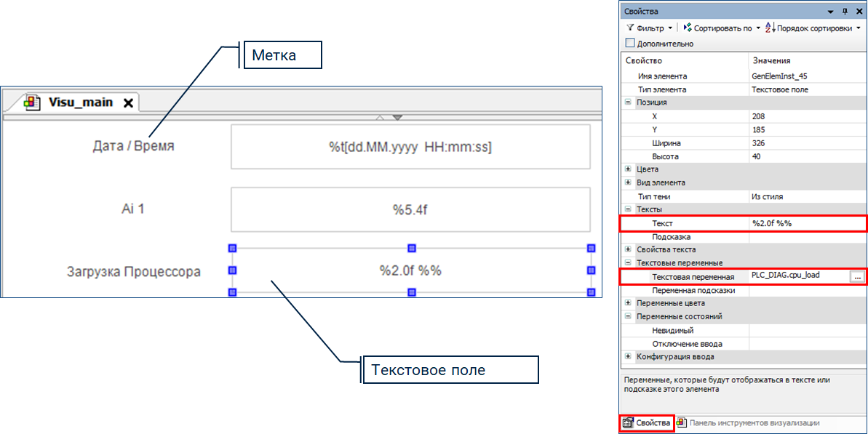Click the Текст value field
The width and height of the screenshot is (868, 434).
pos(806,223)
